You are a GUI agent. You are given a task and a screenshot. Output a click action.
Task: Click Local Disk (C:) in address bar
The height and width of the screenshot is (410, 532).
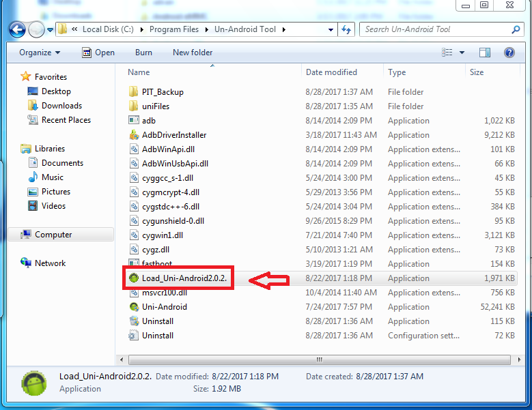pos(108,29)
